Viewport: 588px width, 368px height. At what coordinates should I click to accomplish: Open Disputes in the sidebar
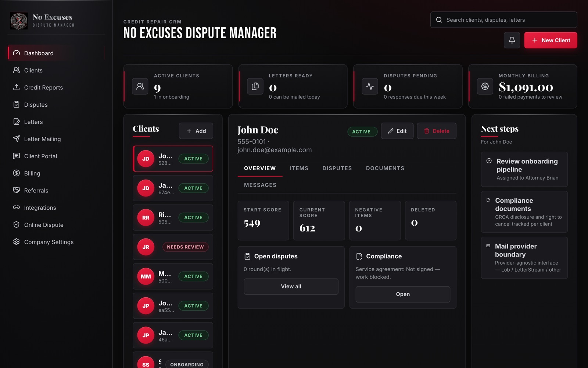(56, 105)
